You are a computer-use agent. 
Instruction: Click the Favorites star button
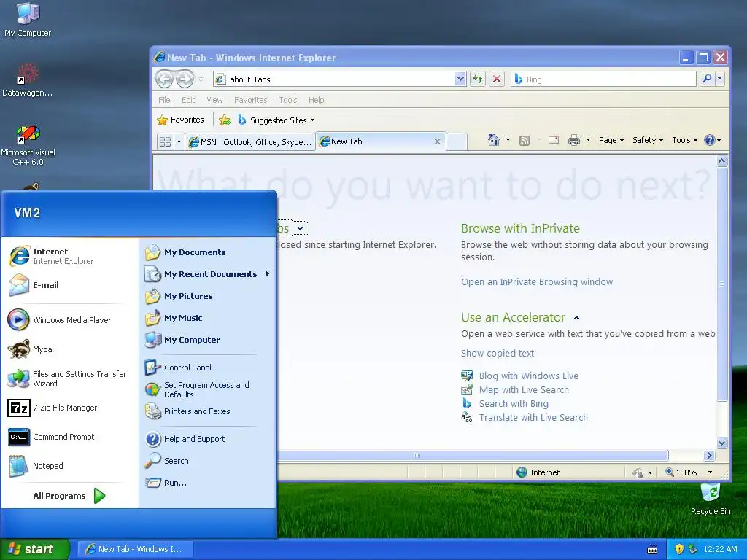click(x=181, y=120)
